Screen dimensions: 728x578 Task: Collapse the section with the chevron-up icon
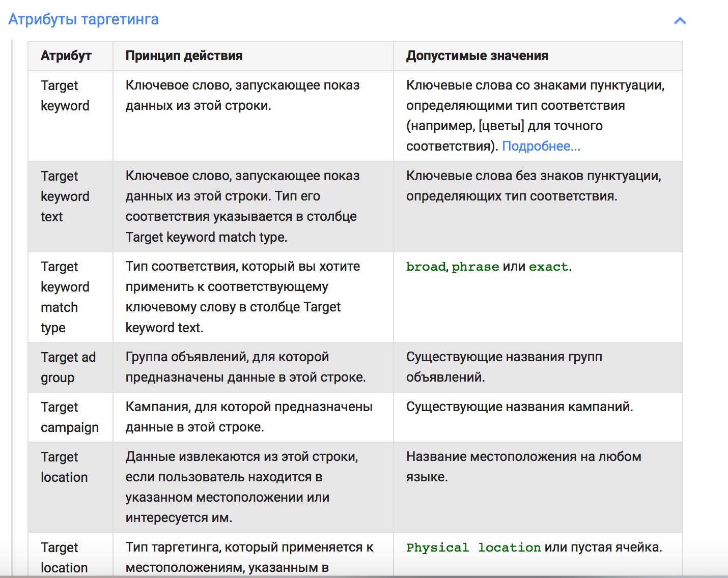coord(680,21)
